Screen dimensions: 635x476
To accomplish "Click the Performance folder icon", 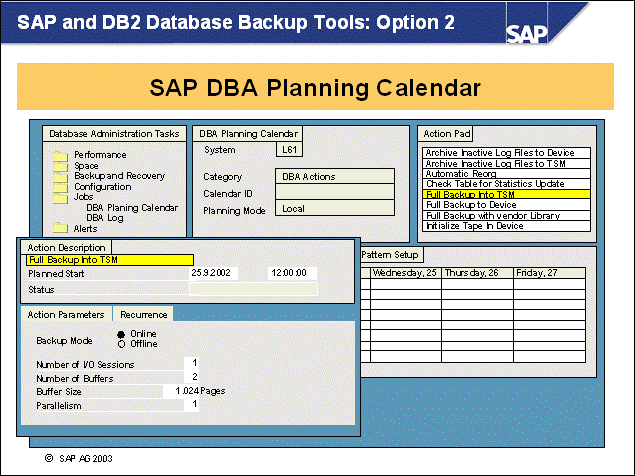I will pos(60,155).
